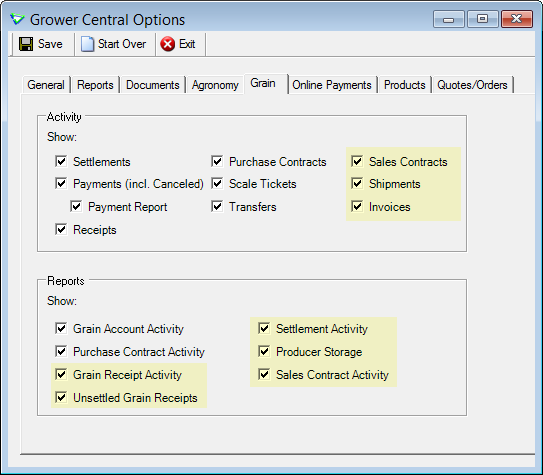Uncheck Purchase Contract Activity checkbox
The width and height of the screenshot is (543, 475).
[x=61, y=351]
